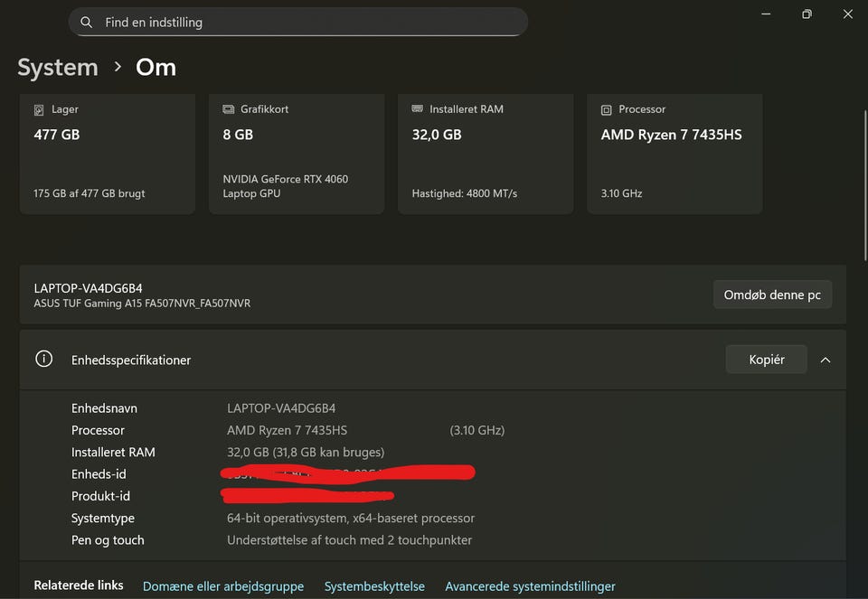Click the Processor chip icon

[606, 109]
